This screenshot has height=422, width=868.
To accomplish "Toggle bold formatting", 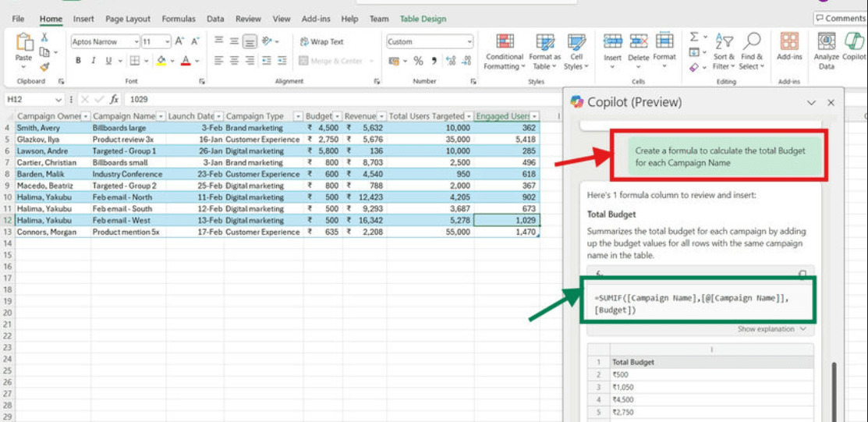I will tap(78, 61).
